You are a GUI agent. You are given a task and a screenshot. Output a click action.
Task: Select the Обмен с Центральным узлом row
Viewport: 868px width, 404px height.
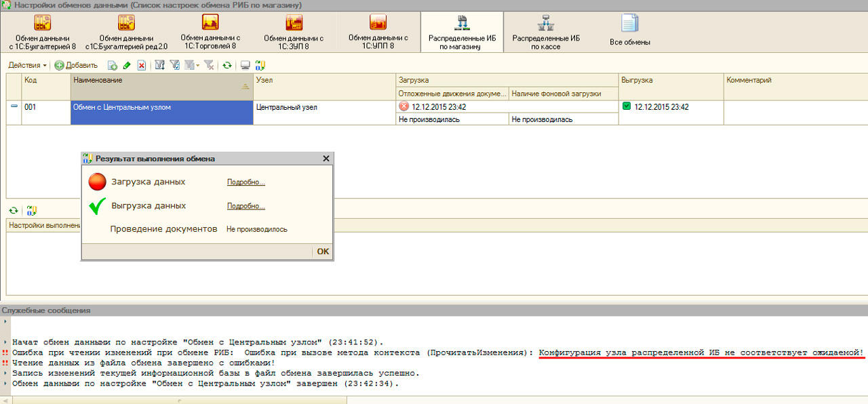(x=161, y=107)
